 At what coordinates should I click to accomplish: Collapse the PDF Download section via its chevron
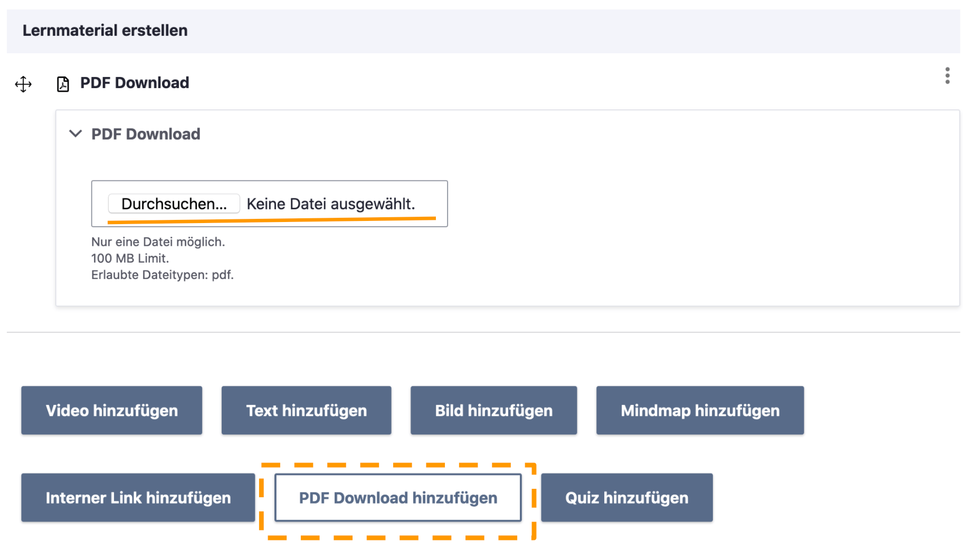pyautogui.click(x=75, y=133)
